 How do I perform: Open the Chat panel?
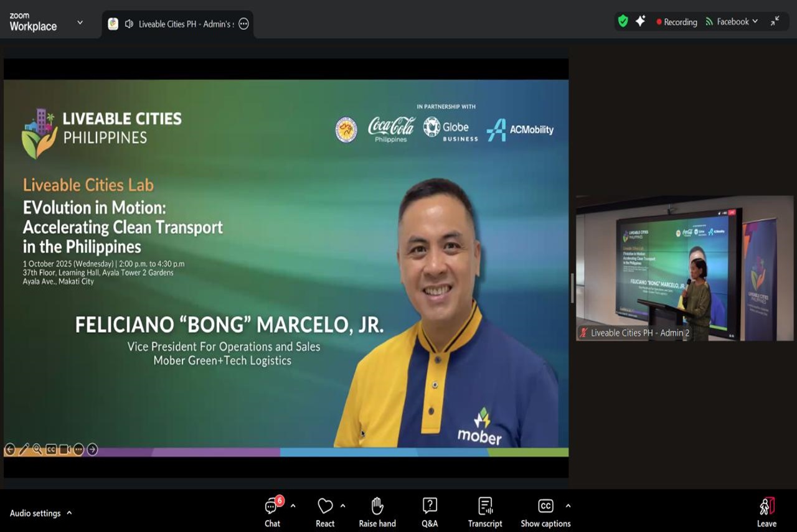(x=272, y=512)
